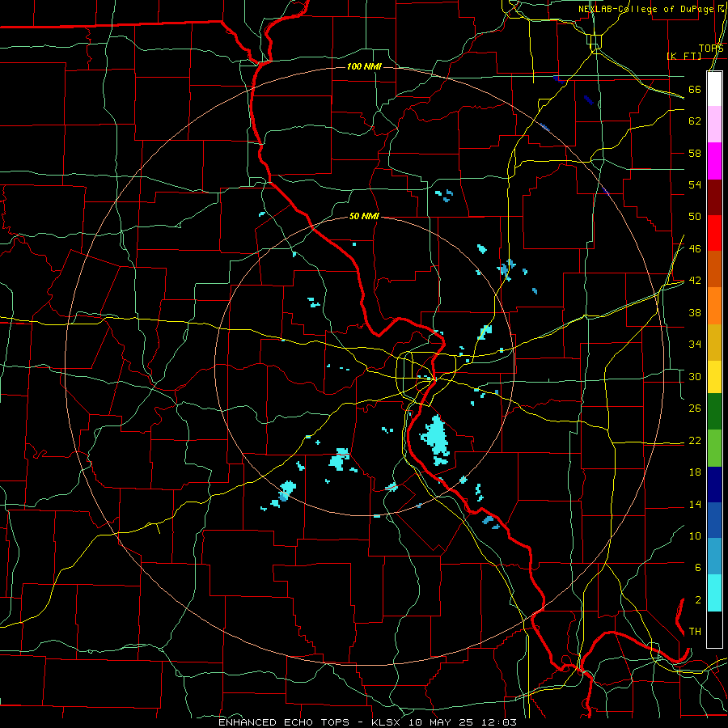Click the '34' legend value
The width and height of the screenshot is (728, 728).
[695, 345]
